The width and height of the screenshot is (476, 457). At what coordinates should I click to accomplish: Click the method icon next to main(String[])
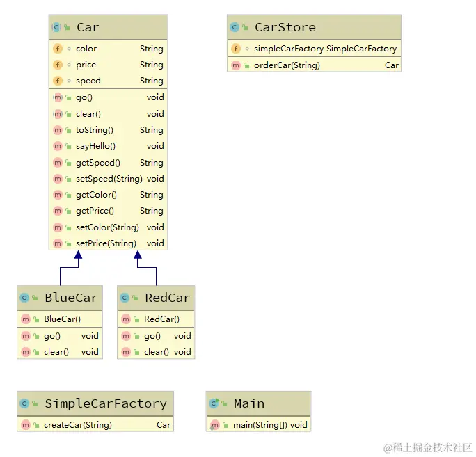(x=215, y=425)
